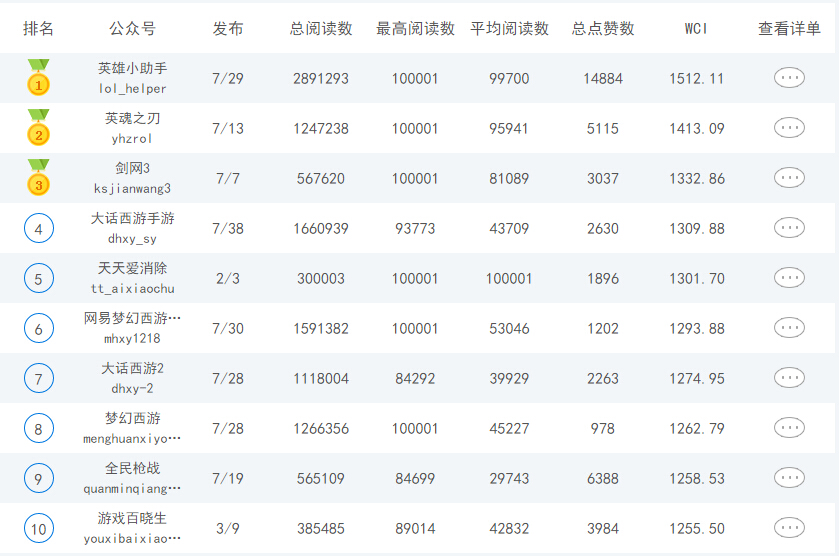Image resolution: width=839 pixels, height=556 pixels.
Task: Select WCI value 1301.70
Action: point(697,278)
